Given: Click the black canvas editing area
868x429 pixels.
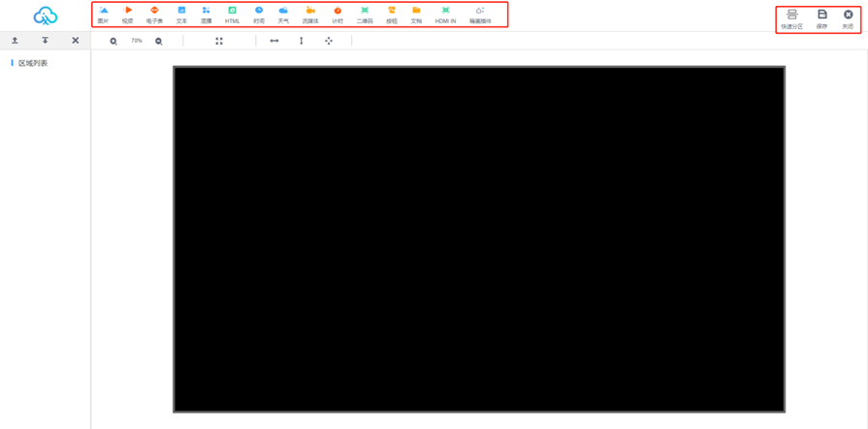Looking at the screenshot, I should (478, 239).
